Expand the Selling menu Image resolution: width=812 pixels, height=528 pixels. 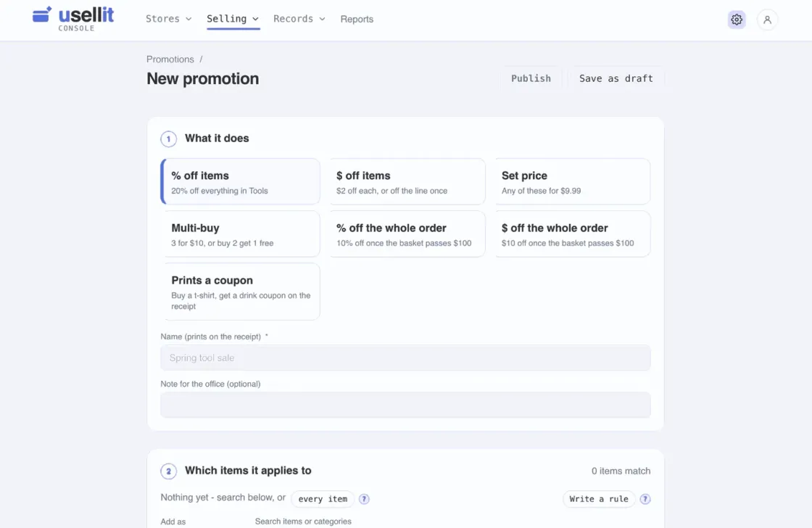pos(233,19)
